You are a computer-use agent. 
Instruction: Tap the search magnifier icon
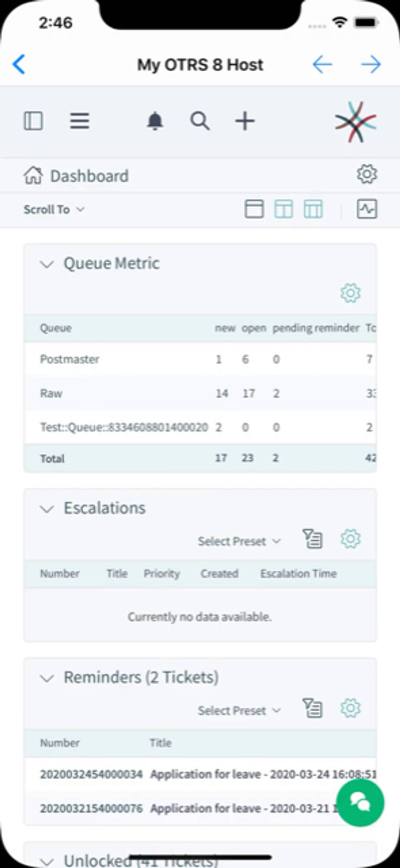pyautogui.click(x=200, y=121)
